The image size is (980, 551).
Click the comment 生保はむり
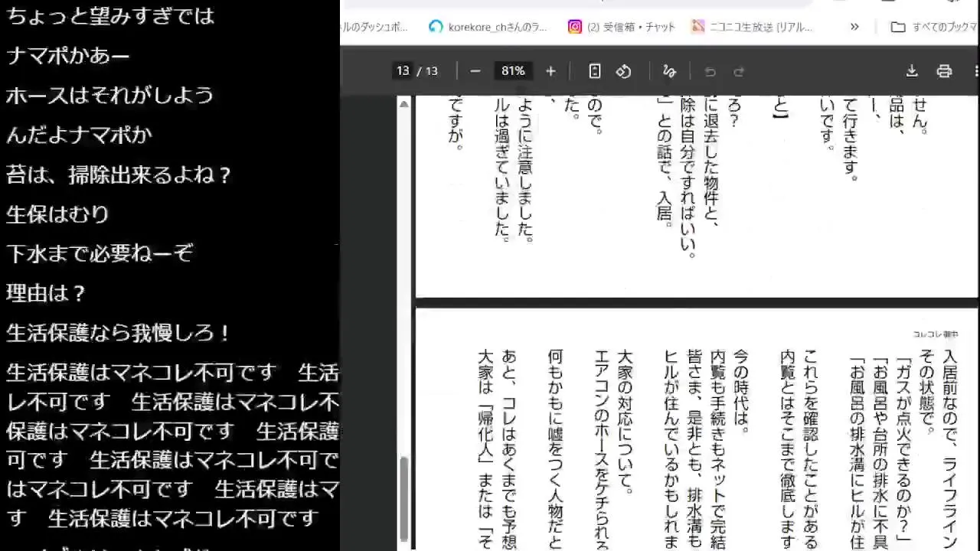[x=58, y=214]
